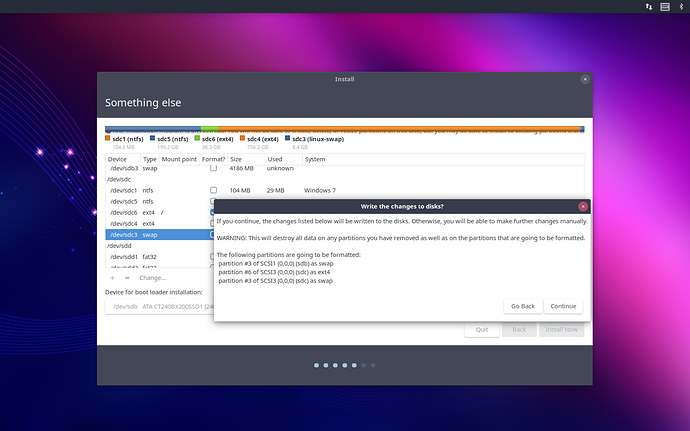690x431 pixels.
Task: Click the Change... partition button
Action: [153, 278]
